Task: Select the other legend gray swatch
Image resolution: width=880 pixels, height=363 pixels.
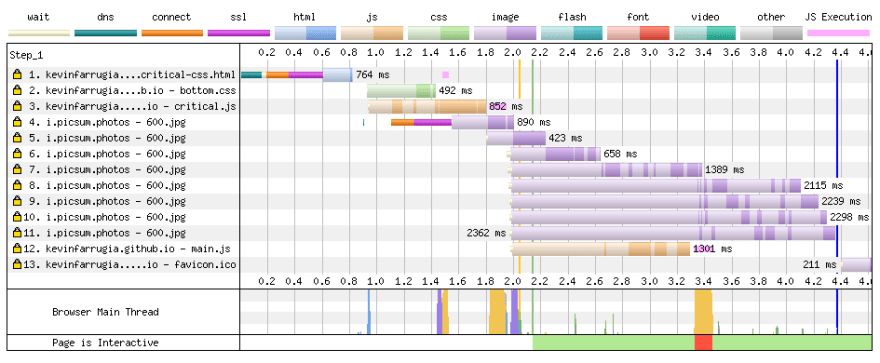Action: (771, 33)
